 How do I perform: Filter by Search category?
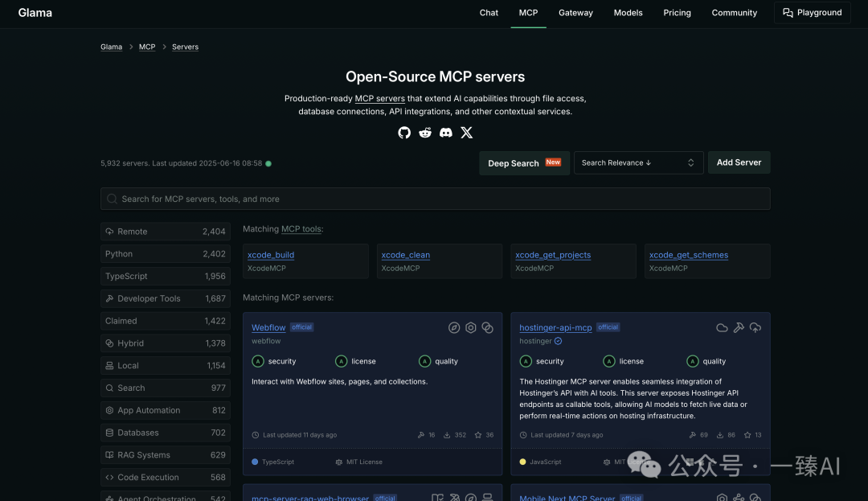point(166,388)
